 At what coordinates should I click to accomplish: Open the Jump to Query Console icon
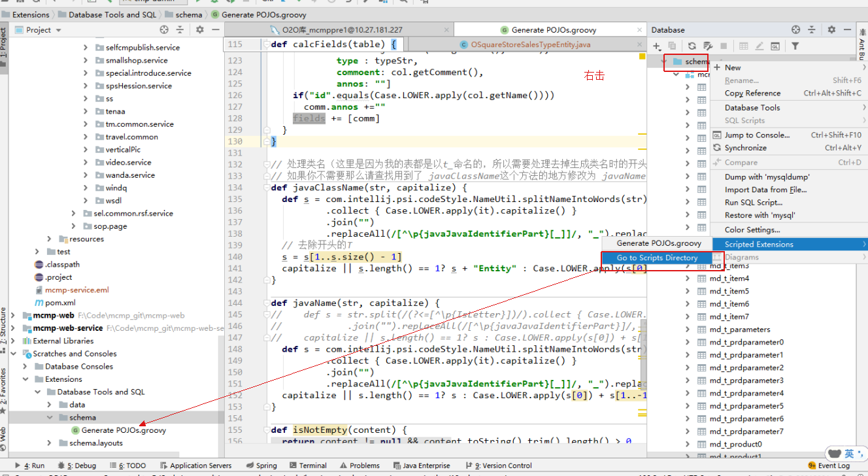pyautogui.click(x=776, y=46)
